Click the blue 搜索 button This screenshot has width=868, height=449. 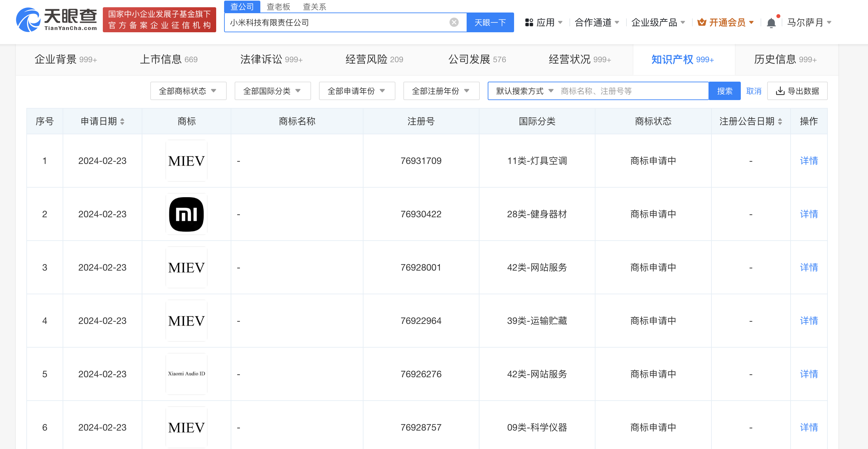pyautogui.click(x=725, y=91)
